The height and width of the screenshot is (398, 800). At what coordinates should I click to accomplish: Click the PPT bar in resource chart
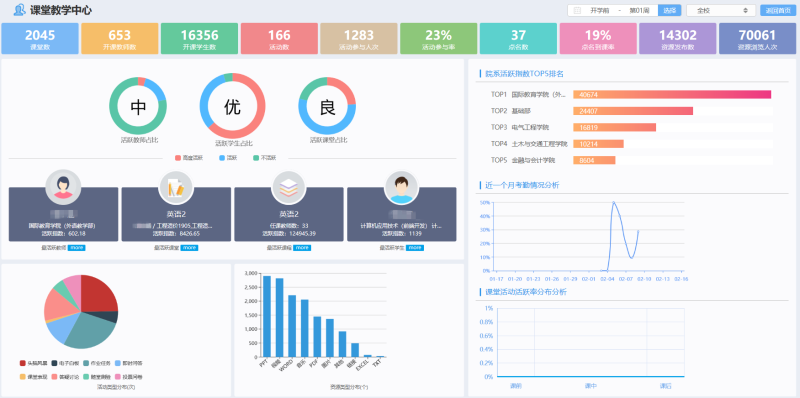267,316
